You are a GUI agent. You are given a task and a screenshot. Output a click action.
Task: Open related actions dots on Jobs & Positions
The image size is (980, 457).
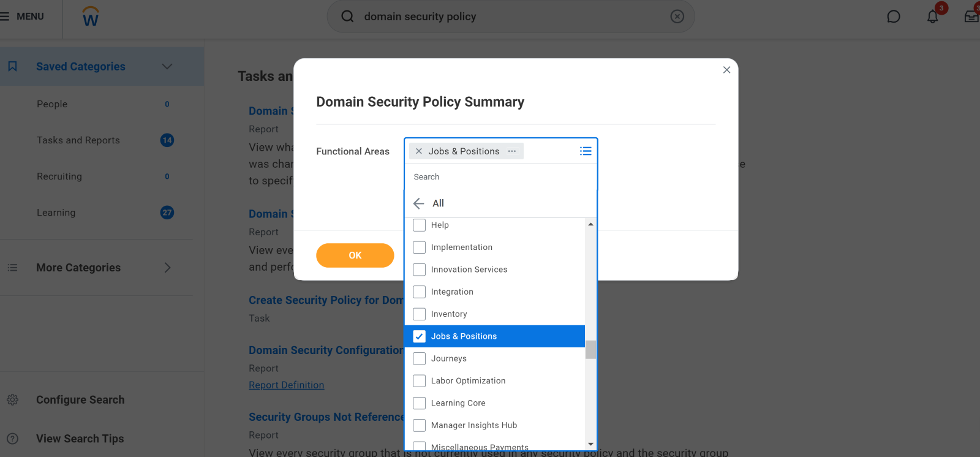[512, 151]
